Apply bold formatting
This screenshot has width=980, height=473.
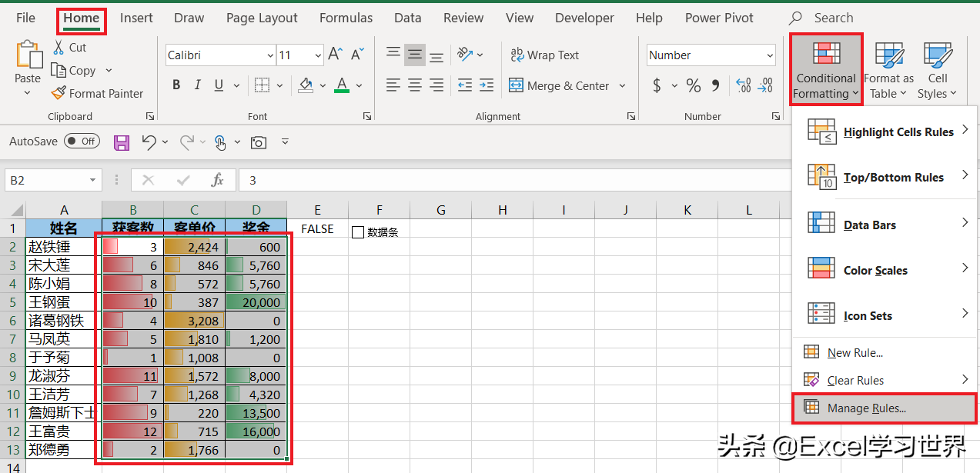(x=176, y=85)
